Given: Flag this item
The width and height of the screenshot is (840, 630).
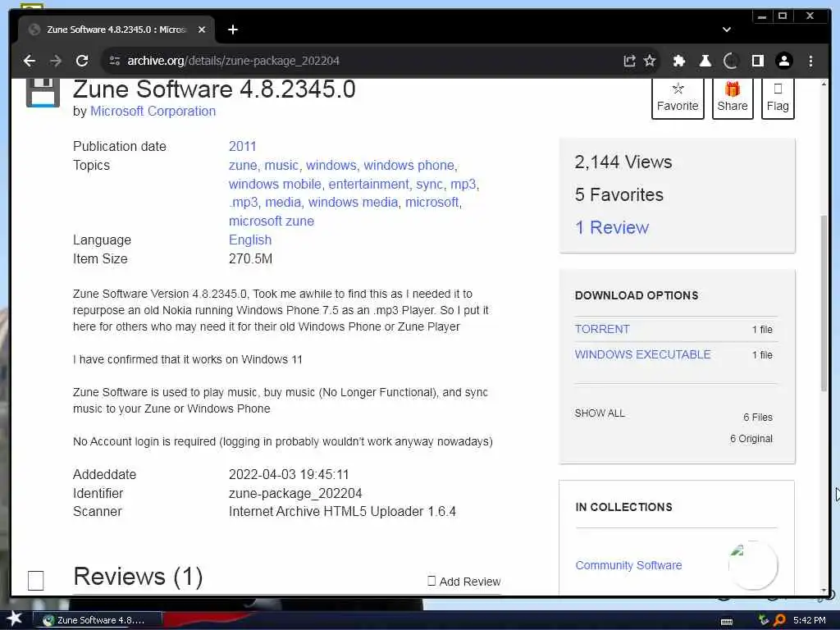Looking at the screenshot, I should pos(778,98).
